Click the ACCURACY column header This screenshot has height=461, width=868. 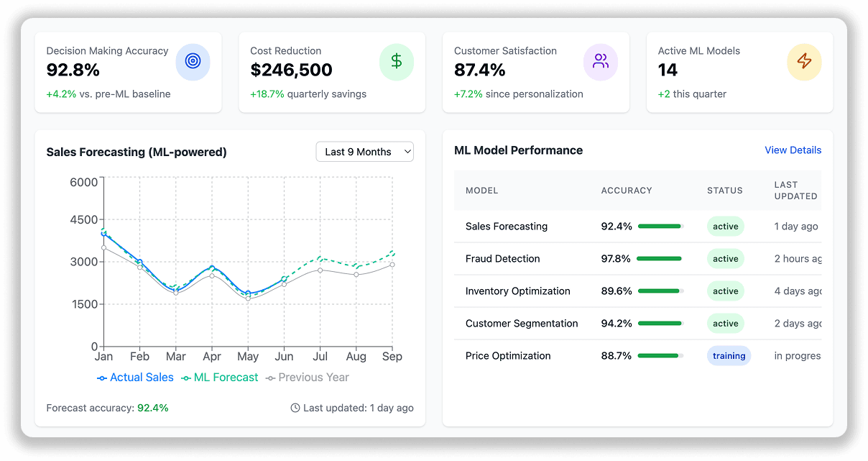pos(627,191)
